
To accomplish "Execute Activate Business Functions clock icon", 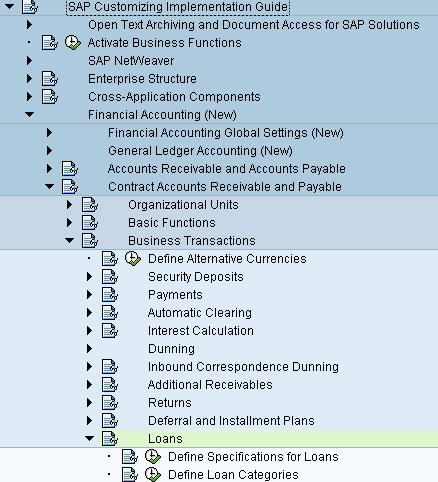I will [73, 43].
